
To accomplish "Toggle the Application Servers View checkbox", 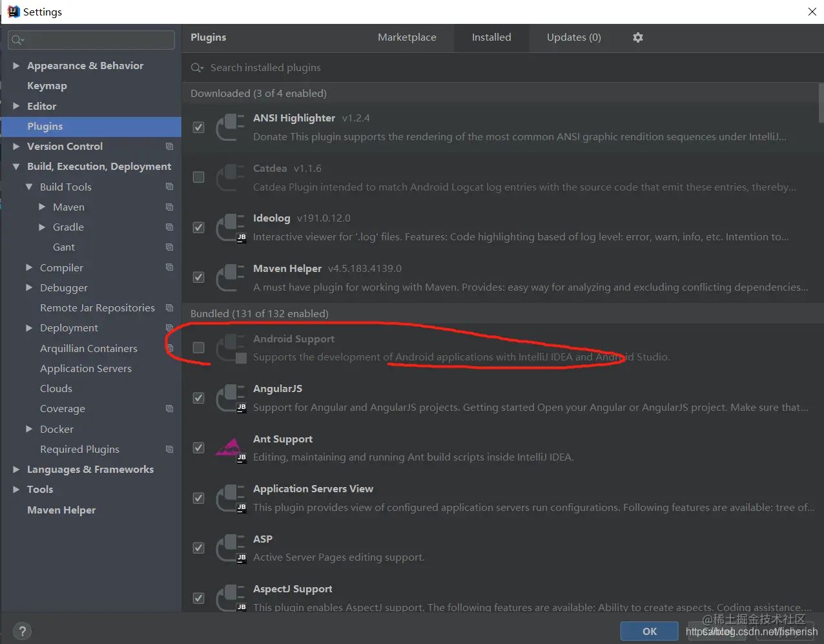I will coord(199,498).
